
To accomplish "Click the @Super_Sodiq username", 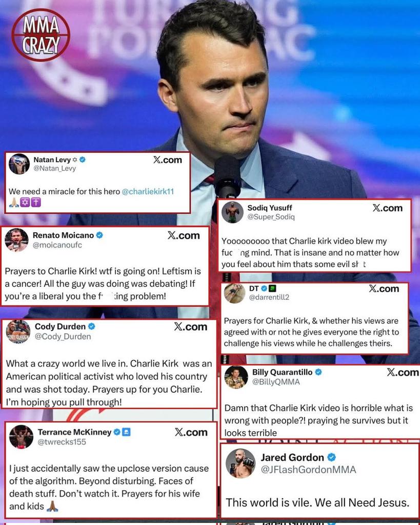I will [271, 217].
